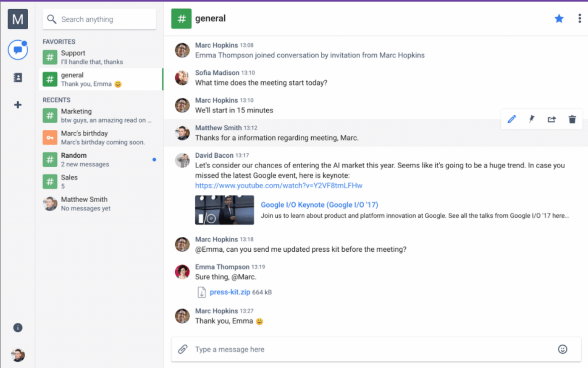The image size is (588, 368).
Task: Click the FAVORITES section header
Action: coord(59,42)
